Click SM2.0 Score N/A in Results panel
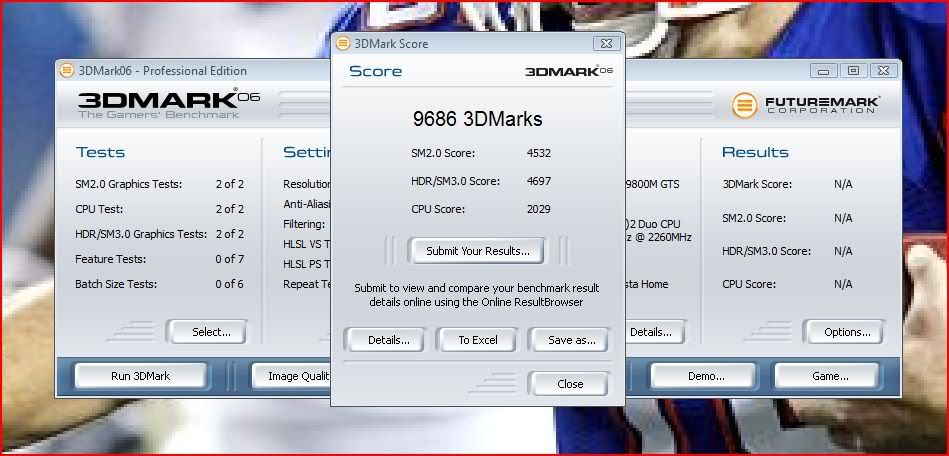The width and height of the screenshot is (949, 456). tap(843, 218)
